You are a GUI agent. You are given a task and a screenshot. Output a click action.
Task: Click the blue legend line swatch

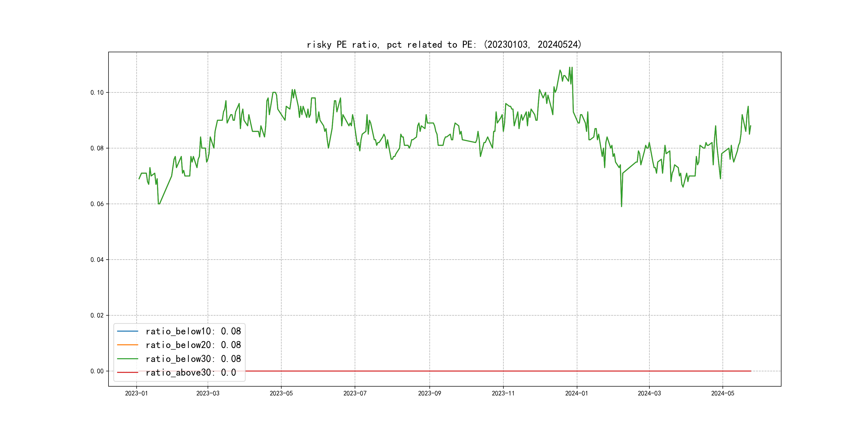[x=127, y=331]
